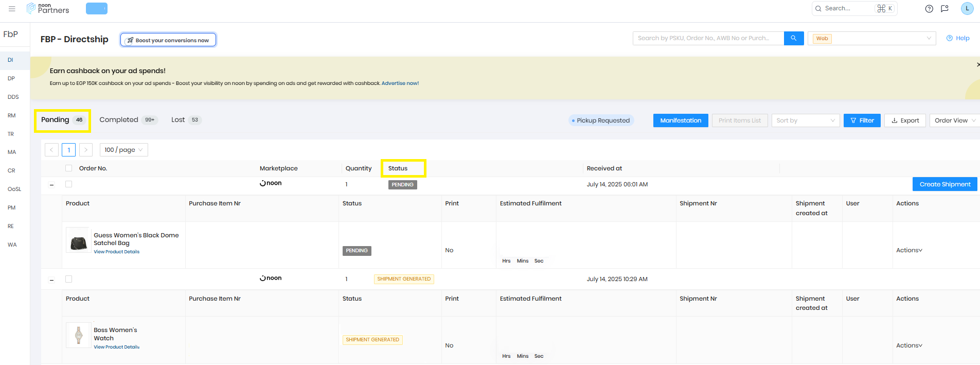Viewport: 980px width, 365px height.
Task: Open the 100 / page dropdown
Action: pyautogui.click(x=124, y=150)
